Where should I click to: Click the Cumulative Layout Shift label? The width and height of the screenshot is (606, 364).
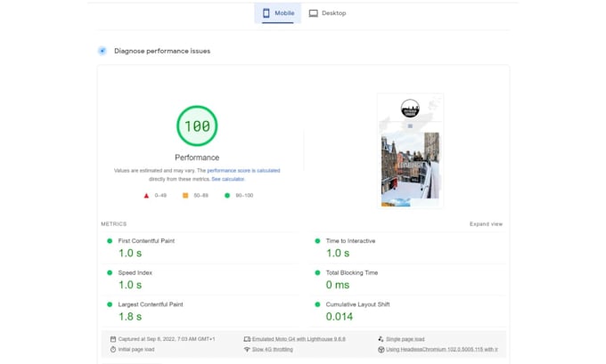click(357, 304)
